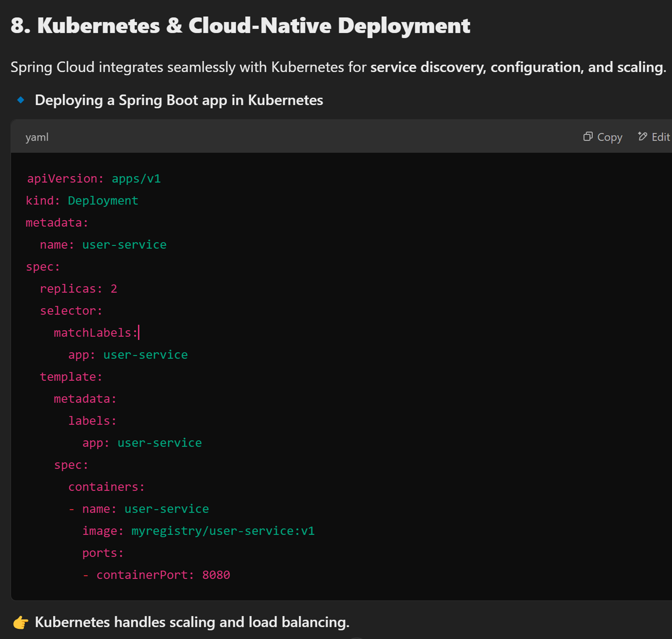Viewport: 672px width, 639px height.
Task: Click the apps/v1 value in code
Action: point(136,179)
